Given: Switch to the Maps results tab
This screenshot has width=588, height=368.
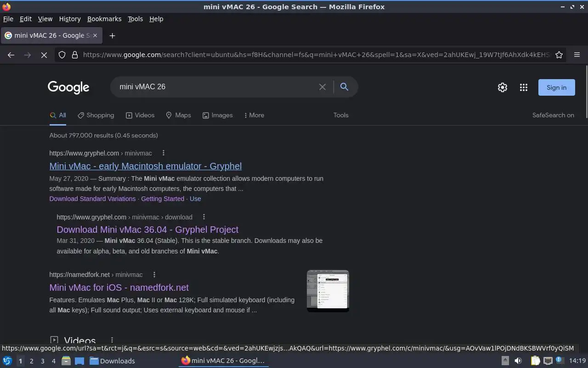Looking at the screenshot, I should tap(178, 115).
